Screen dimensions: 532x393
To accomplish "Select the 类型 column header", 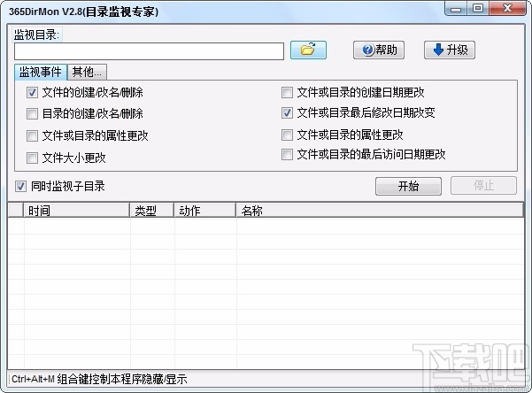I will [x=152, y=211].
